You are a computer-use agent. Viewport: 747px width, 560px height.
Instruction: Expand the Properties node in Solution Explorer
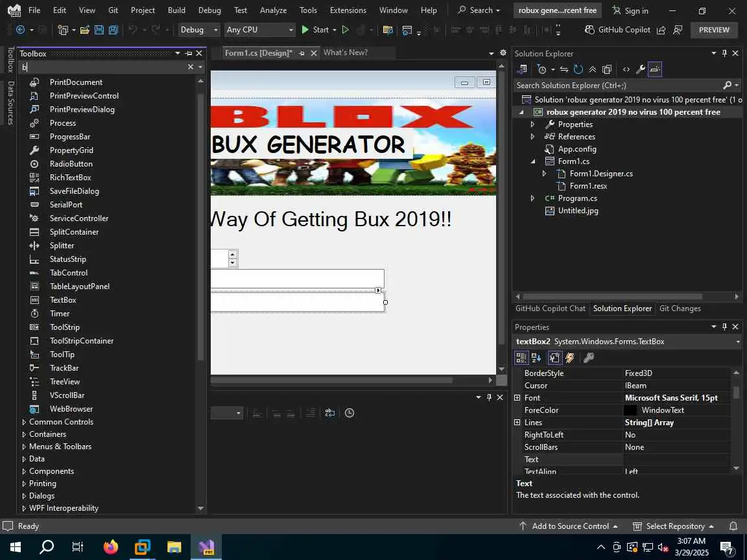point(532,124)
